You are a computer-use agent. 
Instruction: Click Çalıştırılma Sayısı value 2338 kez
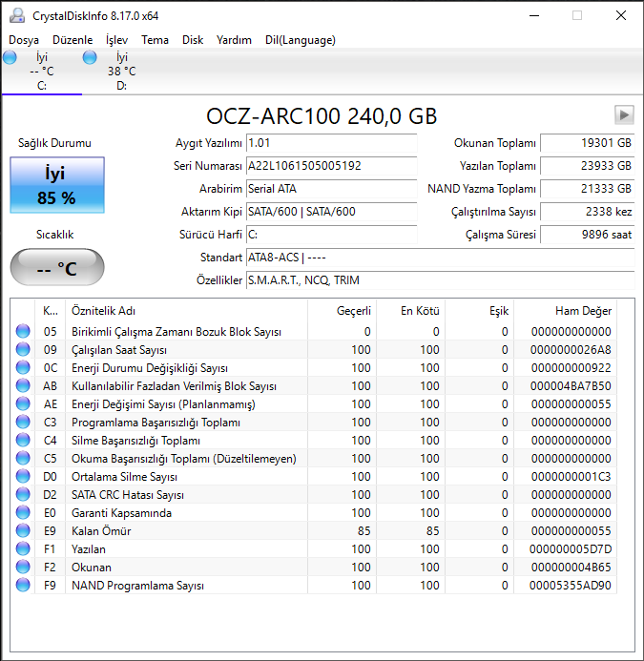587,212
